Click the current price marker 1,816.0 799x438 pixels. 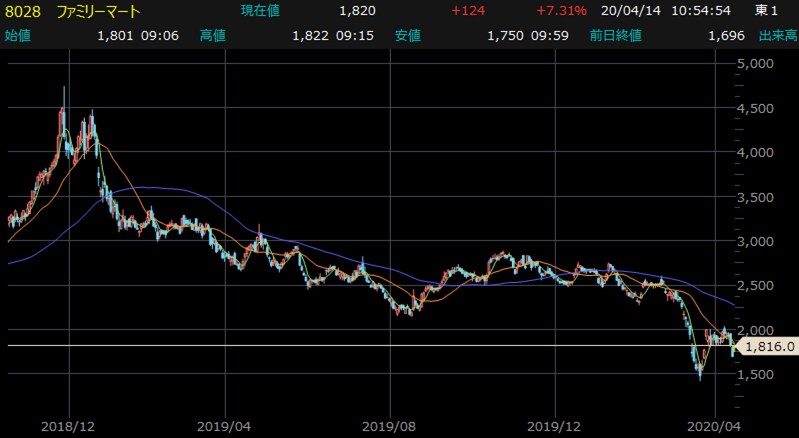point(769,347)
